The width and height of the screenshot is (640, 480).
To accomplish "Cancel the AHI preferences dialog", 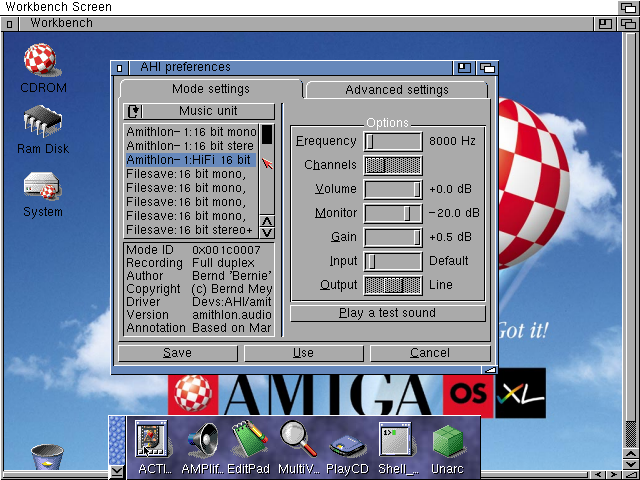I will click(430, 353).
